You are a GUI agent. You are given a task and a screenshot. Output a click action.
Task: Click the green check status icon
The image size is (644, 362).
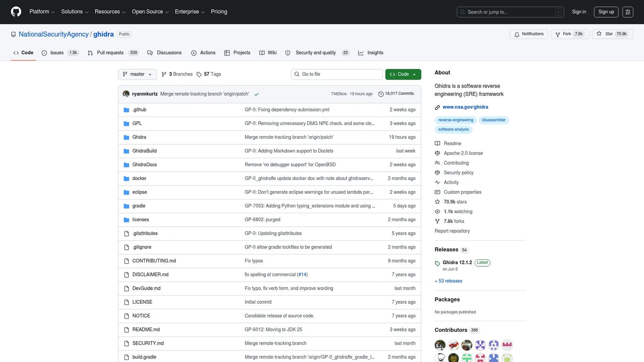[256, 94]
